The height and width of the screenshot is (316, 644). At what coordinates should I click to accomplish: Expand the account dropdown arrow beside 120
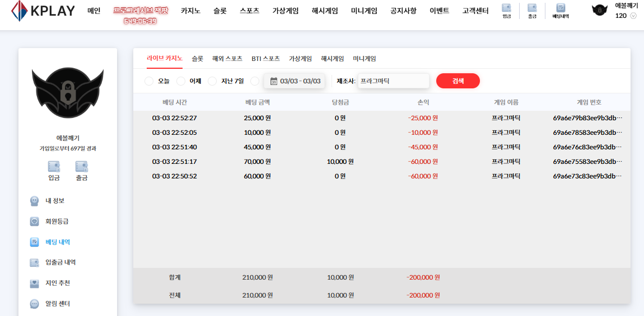[x=633, y=16]
